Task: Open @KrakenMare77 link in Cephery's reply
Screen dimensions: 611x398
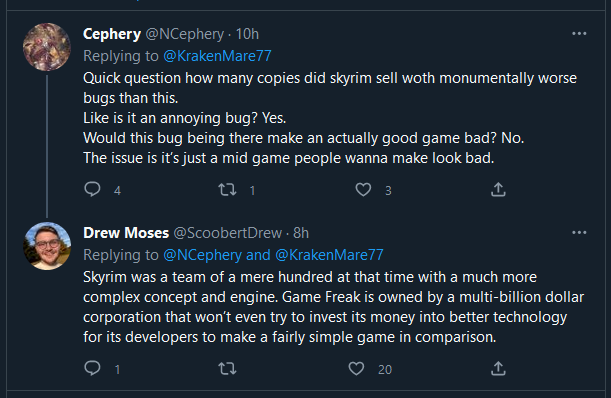Action: 217,56
